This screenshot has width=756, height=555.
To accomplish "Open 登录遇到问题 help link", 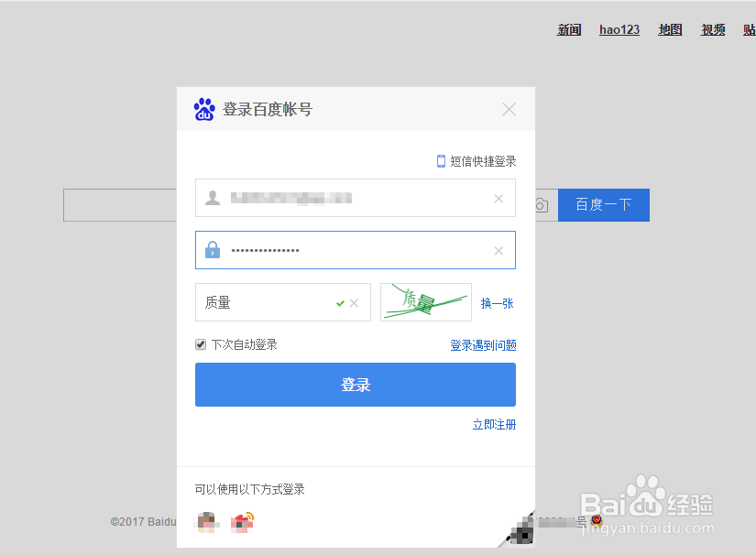I will click(x=483, y=345).
